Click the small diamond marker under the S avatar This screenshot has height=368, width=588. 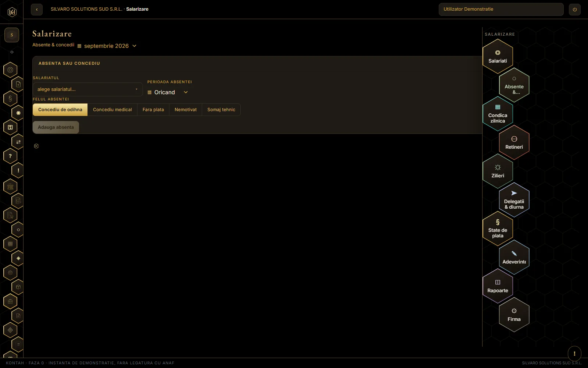point(12,52)
